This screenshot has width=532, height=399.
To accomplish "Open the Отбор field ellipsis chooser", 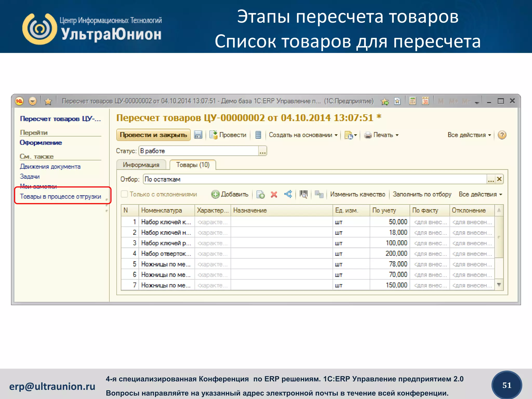I will point(491,179).
